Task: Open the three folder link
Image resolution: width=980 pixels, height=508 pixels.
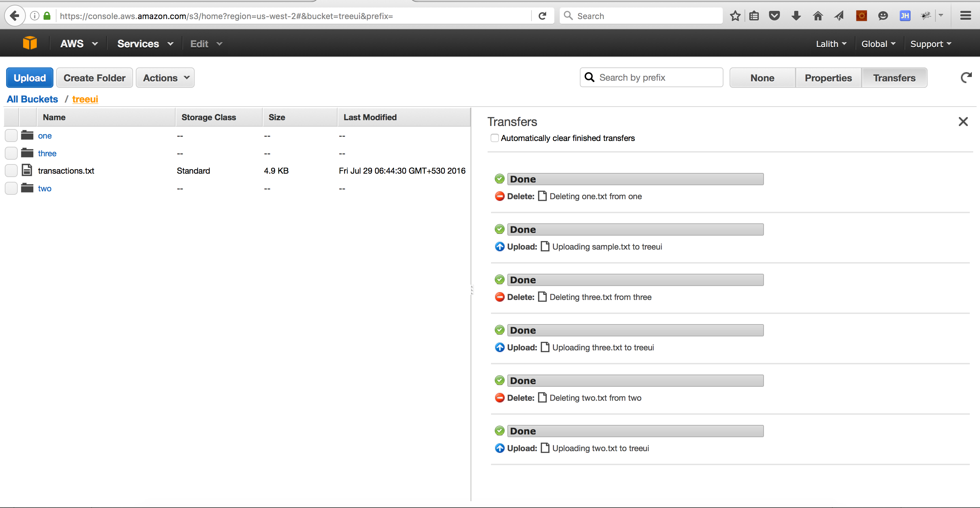Action: click(x=47, y=153)
